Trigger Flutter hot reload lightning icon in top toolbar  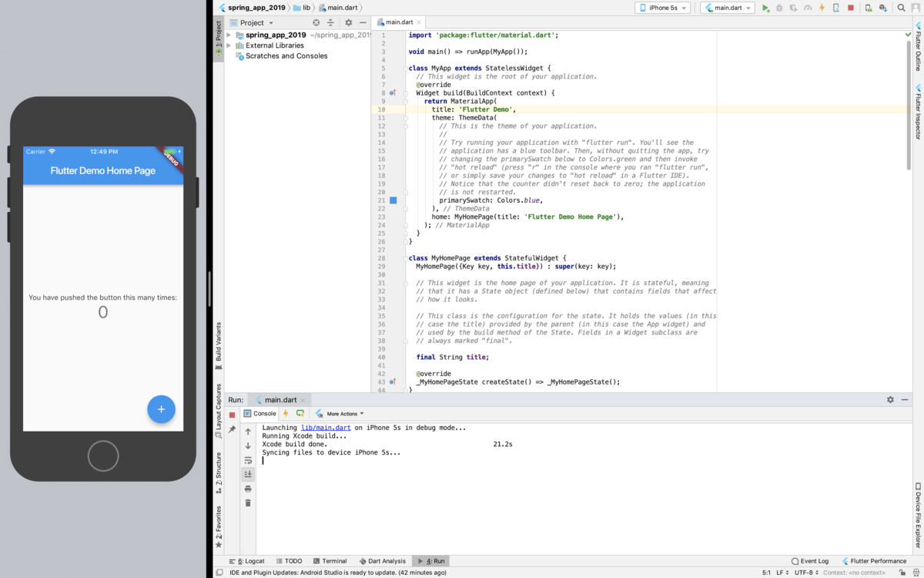pyautogui.click(x=822, y=8)
